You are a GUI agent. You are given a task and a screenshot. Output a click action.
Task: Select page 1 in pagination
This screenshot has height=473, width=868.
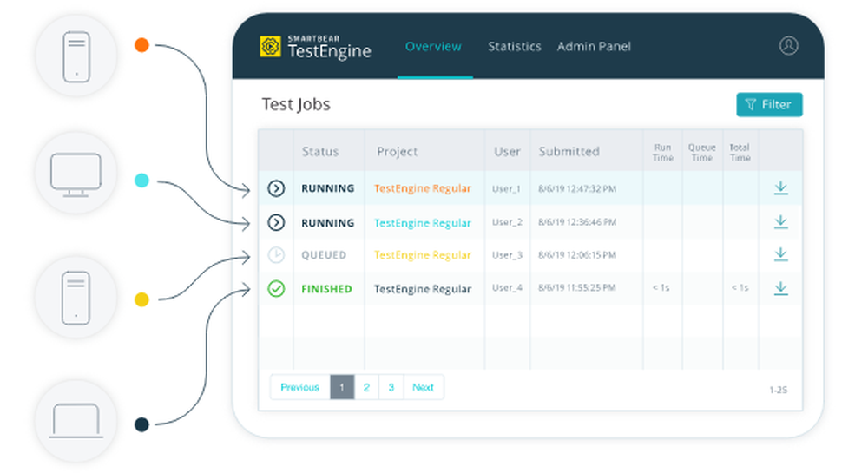[x=342, y=387]
